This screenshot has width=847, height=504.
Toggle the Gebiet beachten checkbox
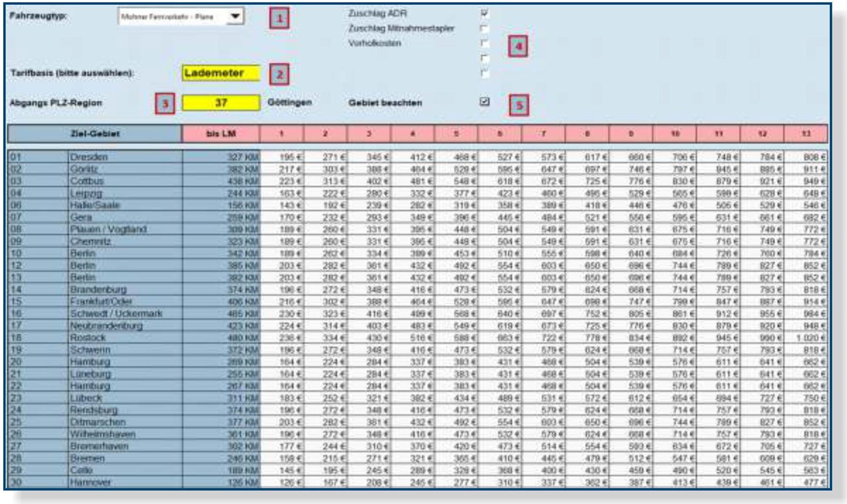click(484, 101)
